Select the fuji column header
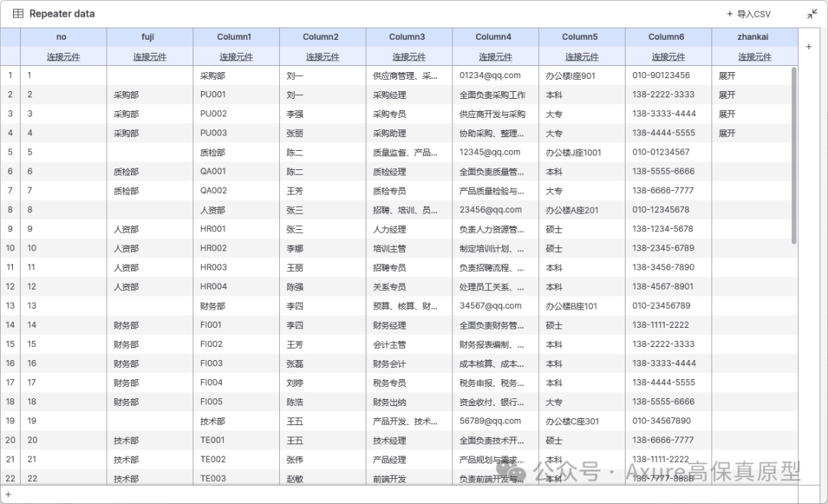Screen dimensions: 828x504 (x=150, y=37)
